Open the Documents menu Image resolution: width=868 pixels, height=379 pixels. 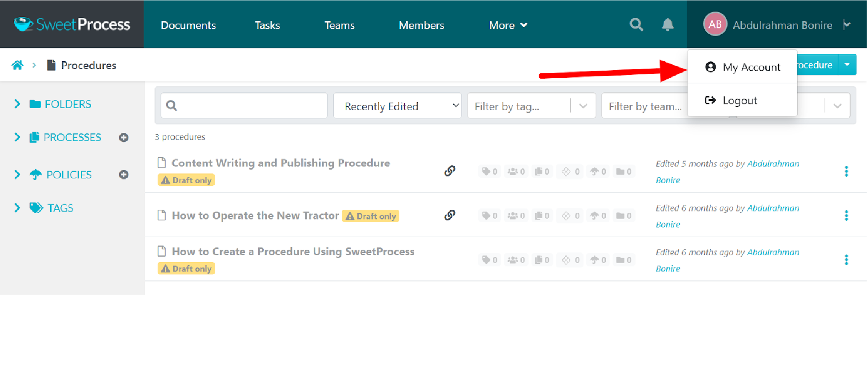[x=188, y=25]
